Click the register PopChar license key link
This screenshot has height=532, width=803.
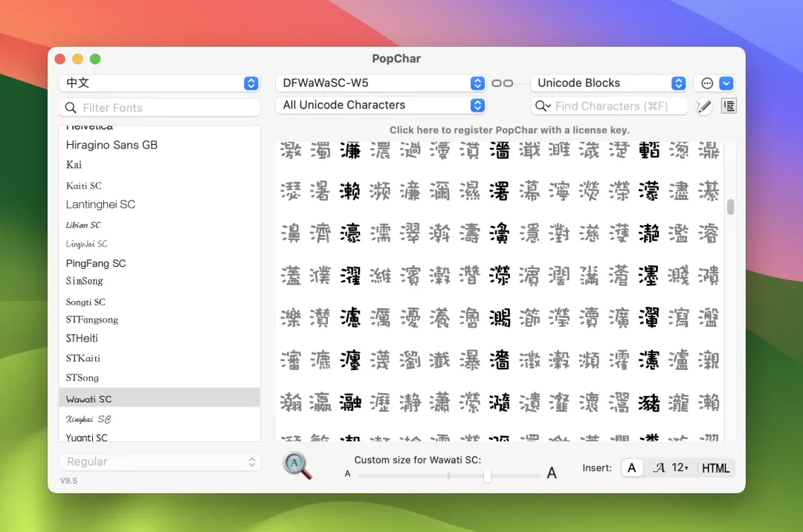tap(509, 130)
